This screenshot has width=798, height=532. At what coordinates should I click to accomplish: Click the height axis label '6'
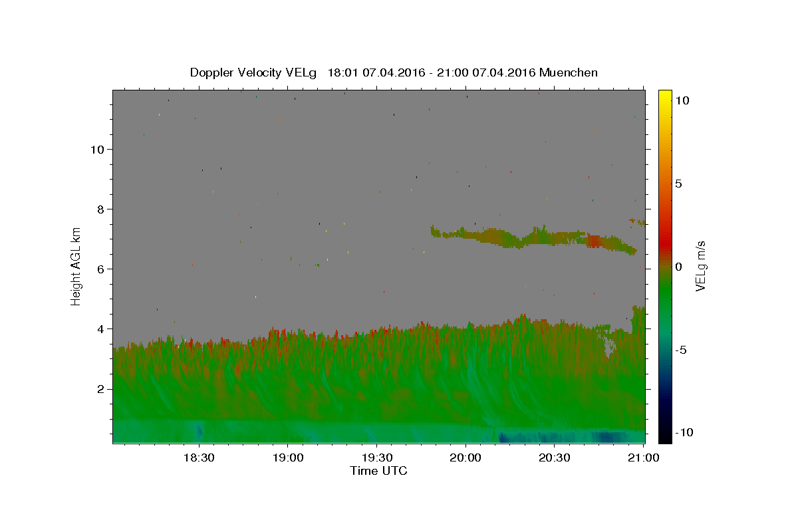(100, 269)
